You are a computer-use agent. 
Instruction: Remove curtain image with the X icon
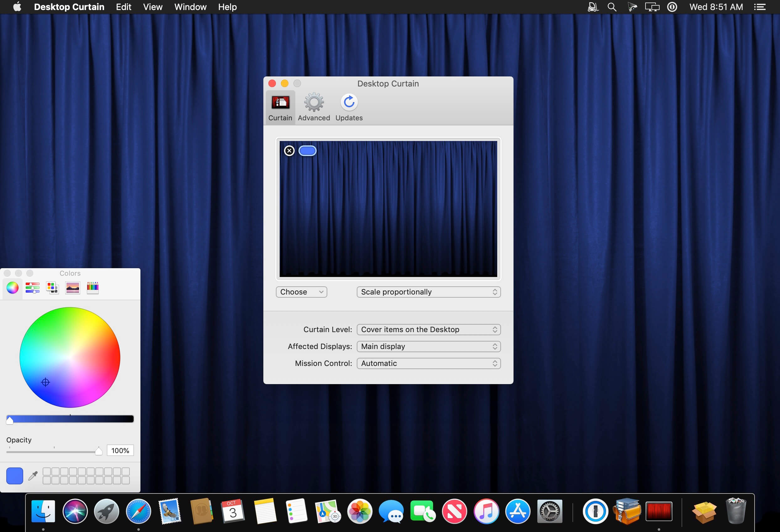(x=289, y=151)
